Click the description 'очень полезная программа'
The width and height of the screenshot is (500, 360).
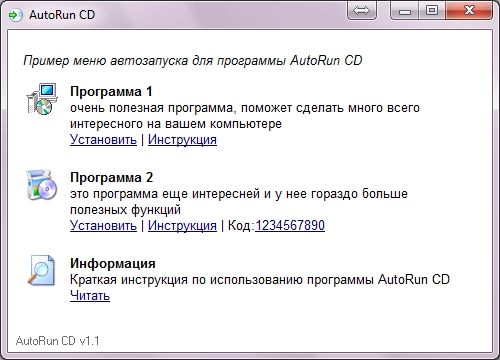pyautogui.click(x=151, y=108)
